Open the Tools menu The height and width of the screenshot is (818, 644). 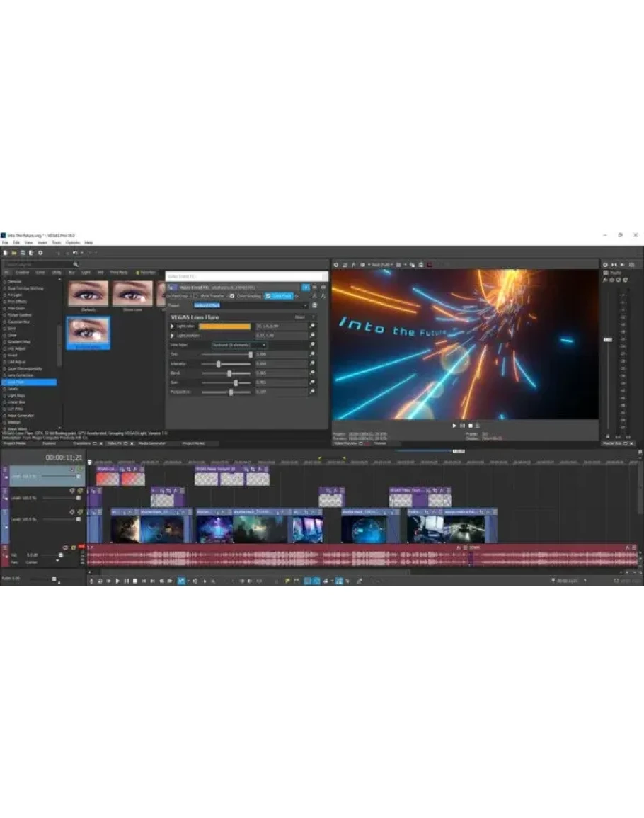point(56,243)
